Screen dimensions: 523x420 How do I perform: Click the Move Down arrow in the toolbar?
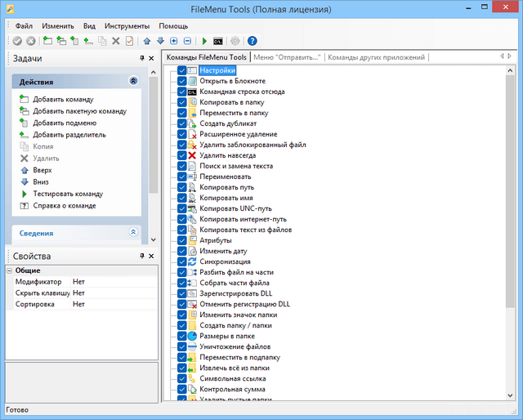click(x=160, y=41)
